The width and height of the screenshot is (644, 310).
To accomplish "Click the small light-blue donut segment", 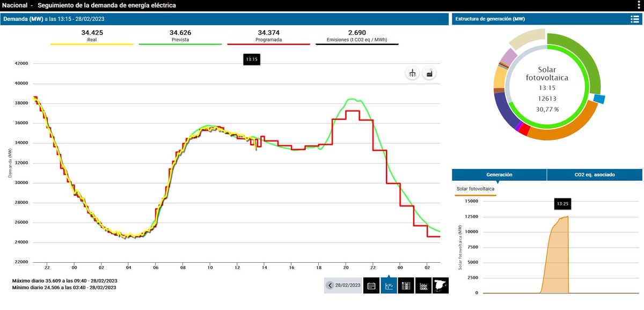I will (599, 99).
